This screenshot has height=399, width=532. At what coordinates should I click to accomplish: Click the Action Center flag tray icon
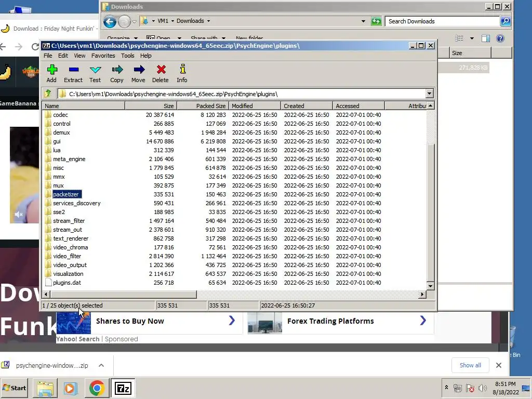pyautogui.click(x=470, y=388)
